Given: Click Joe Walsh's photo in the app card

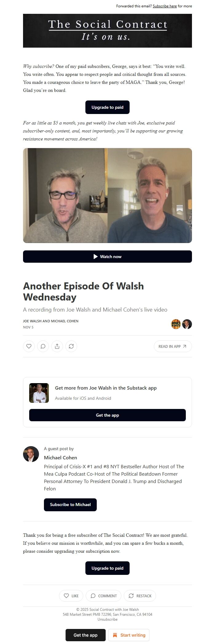Looking at the screenshot, I should (x=39, y=393).
